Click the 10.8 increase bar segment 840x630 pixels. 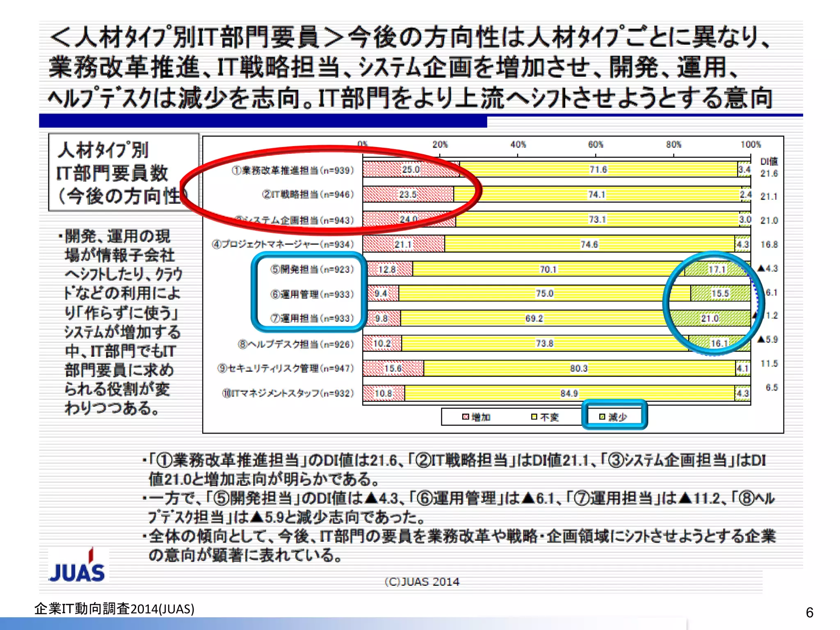[384, 393]
